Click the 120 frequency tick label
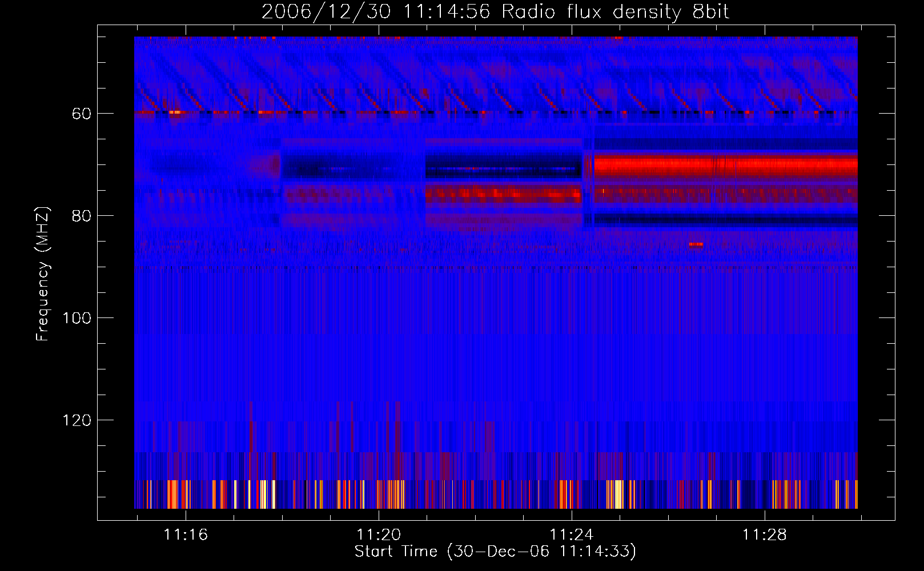The width and height of the screenshot is (924, 571). coord(77,420)
